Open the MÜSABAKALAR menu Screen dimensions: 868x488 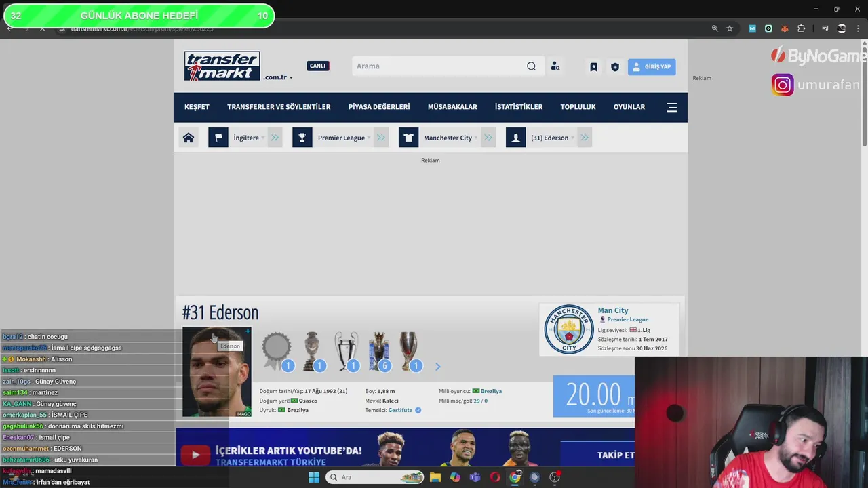[452, 107]
